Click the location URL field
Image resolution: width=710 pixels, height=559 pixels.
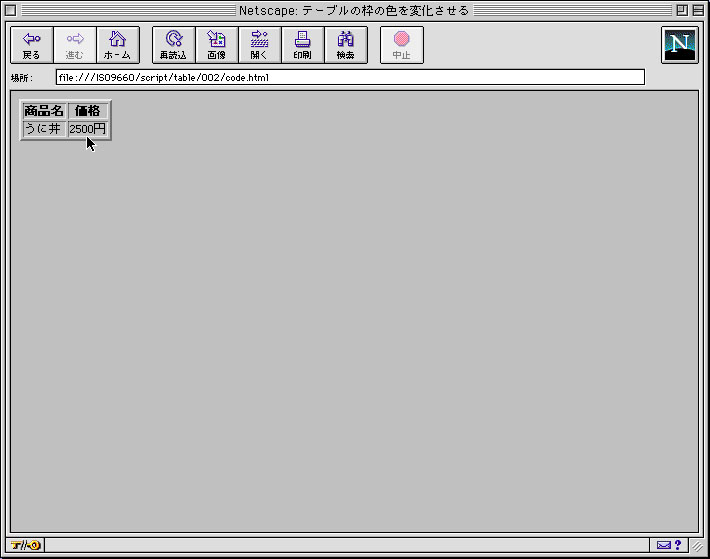[x=350, y=77]
